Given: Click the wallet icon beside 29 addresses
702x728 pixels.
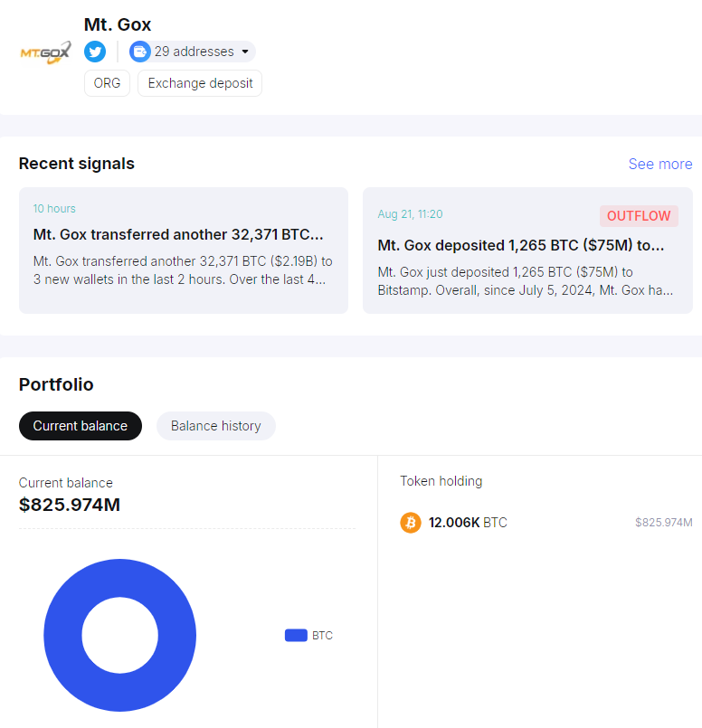Looking at the screenshot, I should 140,52.
